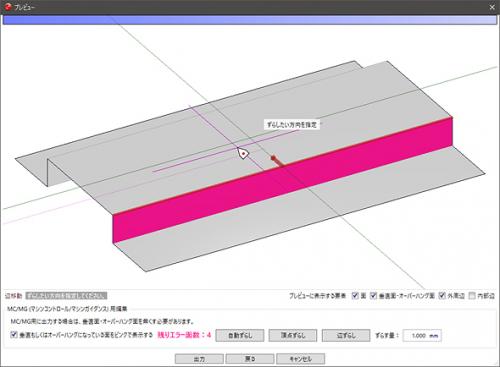The image size is (500, 367).
Task: Toggle pink display of vertical/overhang faces checkbox
Action: 14,334
